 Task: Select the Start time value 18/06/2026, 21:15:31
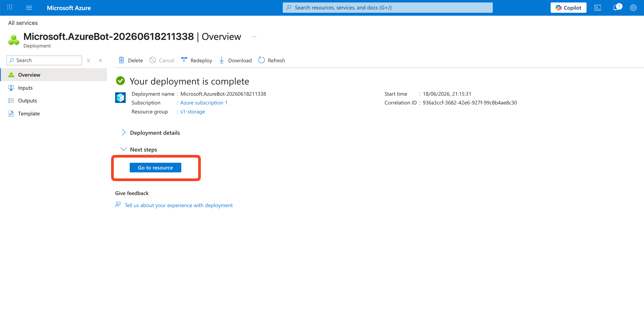pos(447,94)
